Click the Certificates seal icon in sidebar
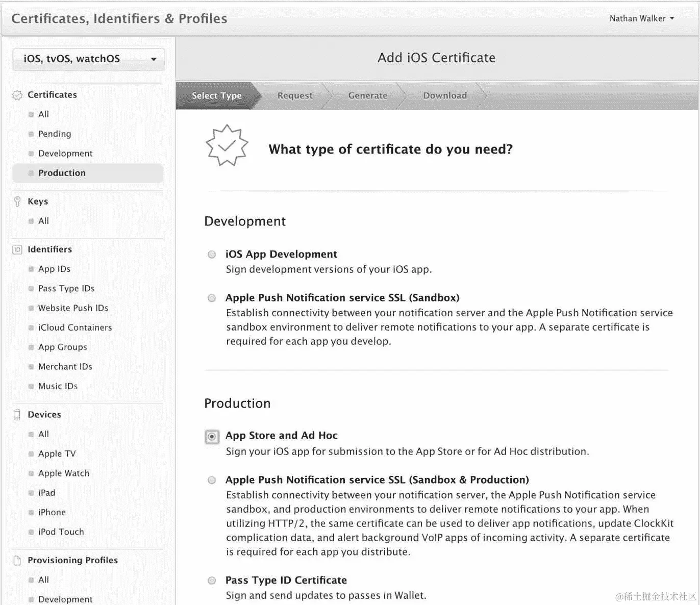The width and height of the screenshot is (700, 605). (17, 95)
